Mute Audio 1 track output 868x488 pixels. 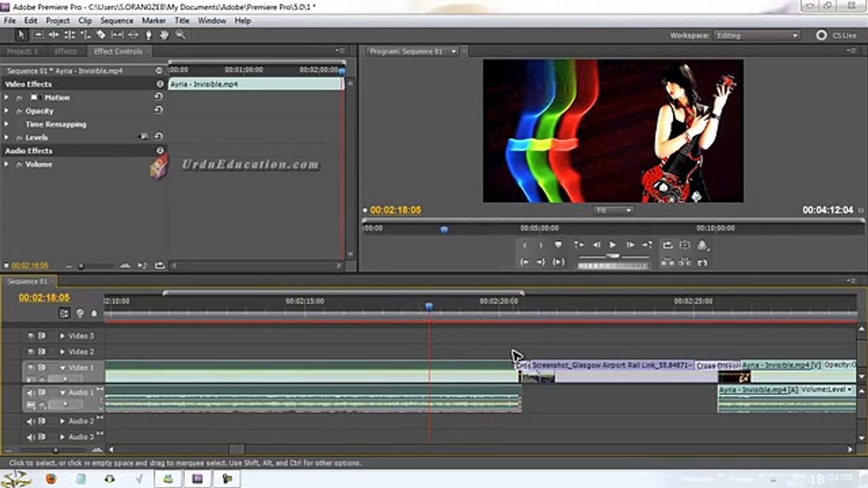tap(31, 393)
